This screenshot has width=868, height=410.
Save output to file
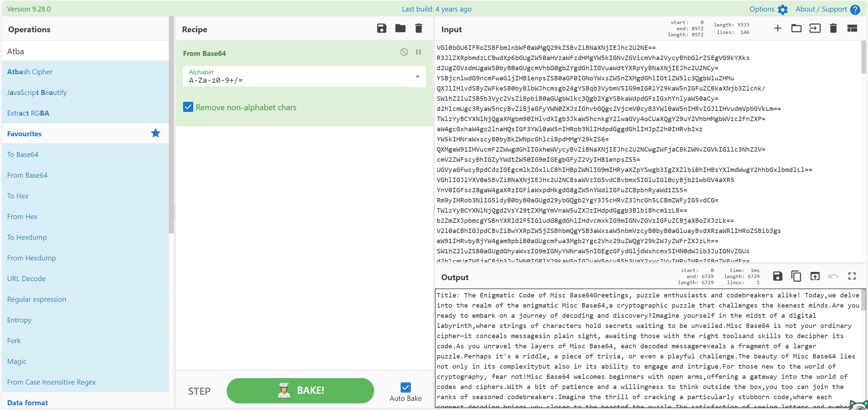[777, 276]
